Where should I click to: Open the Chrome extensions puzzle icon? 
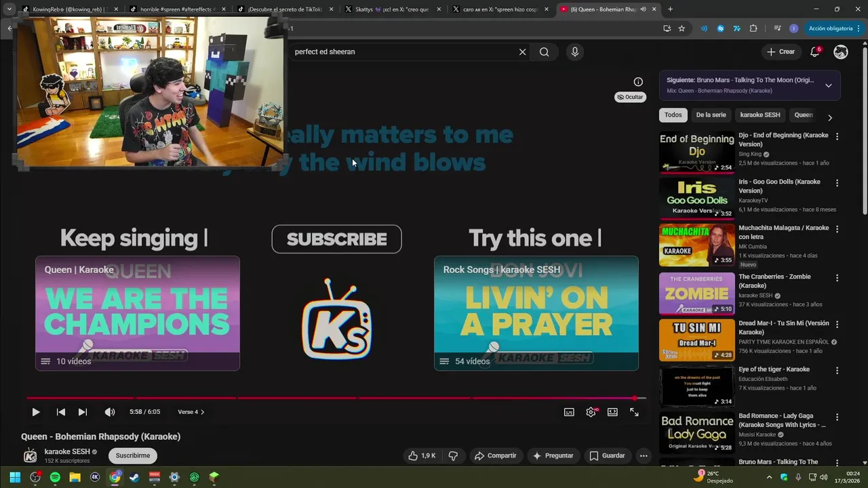(x=753, y=28)
